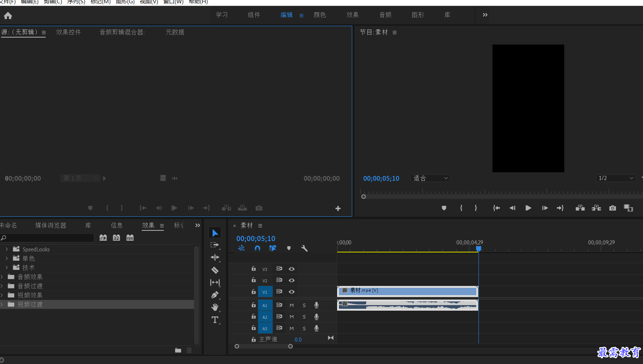Create new custom bin in Effects panel
Image resolution: width=643 pixels, height=364 pixels.
(178, 350)
